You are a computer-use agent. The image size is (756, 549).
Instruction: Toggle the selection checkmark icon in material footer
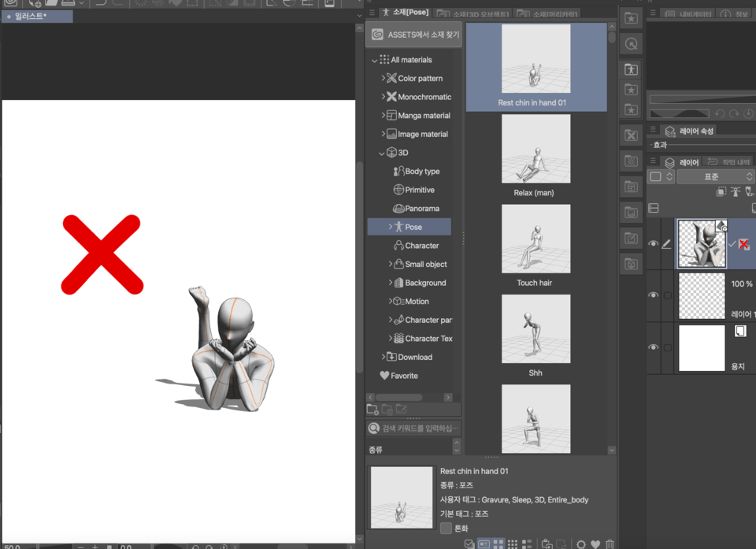click(x=469, y=543)
